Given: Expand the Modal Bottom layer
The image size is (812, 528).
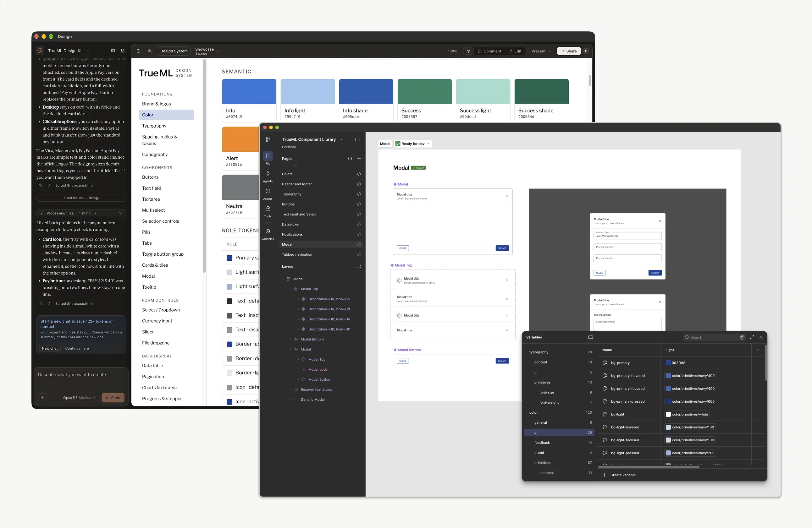Looking at the screenshot, I should pyautogui.click(x=291, y=339).
